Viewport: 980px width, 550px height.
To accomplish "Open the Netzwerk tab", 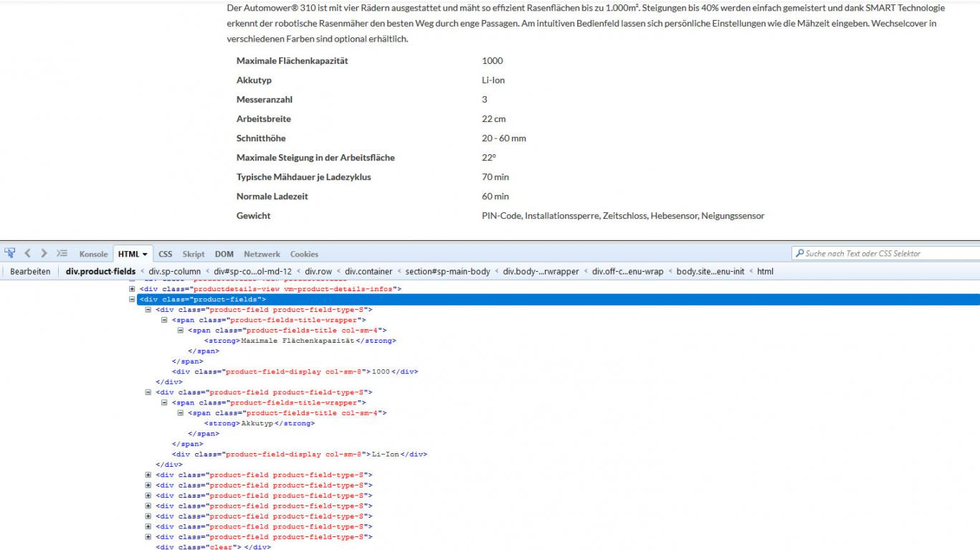I will click(x=262, y=254).
